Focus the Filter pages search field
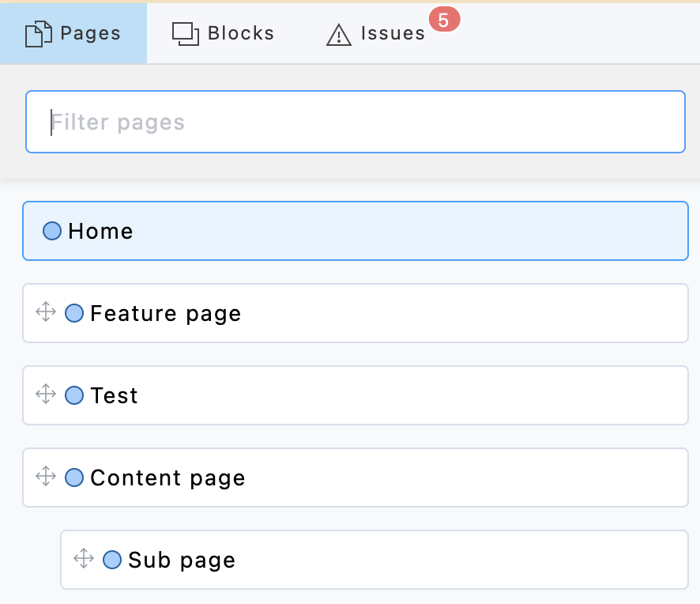 356,122
